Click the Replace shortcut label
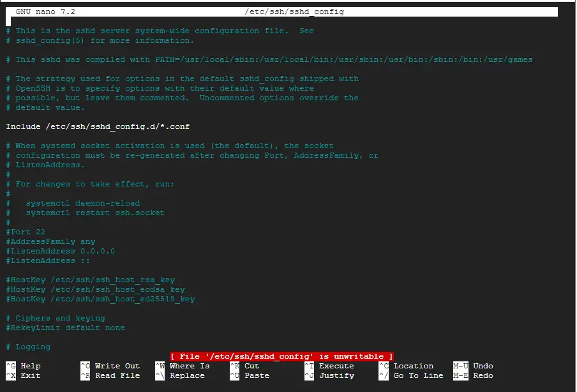This screenshot has height=392, width=577. 187,375
